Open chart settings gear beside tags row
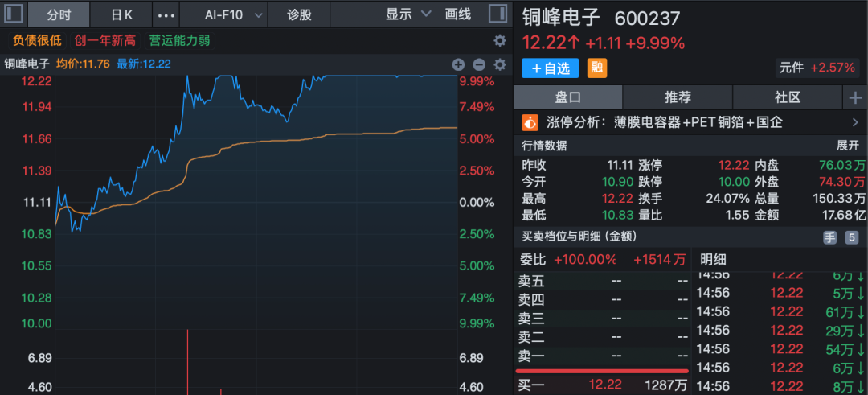The width and height of the screenshot is (868, 395). tap(500, 40)
